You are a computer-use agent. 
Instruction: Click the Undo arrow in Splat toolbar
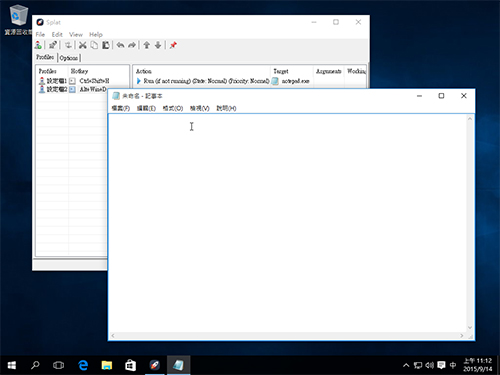click(x=120, y=45)
